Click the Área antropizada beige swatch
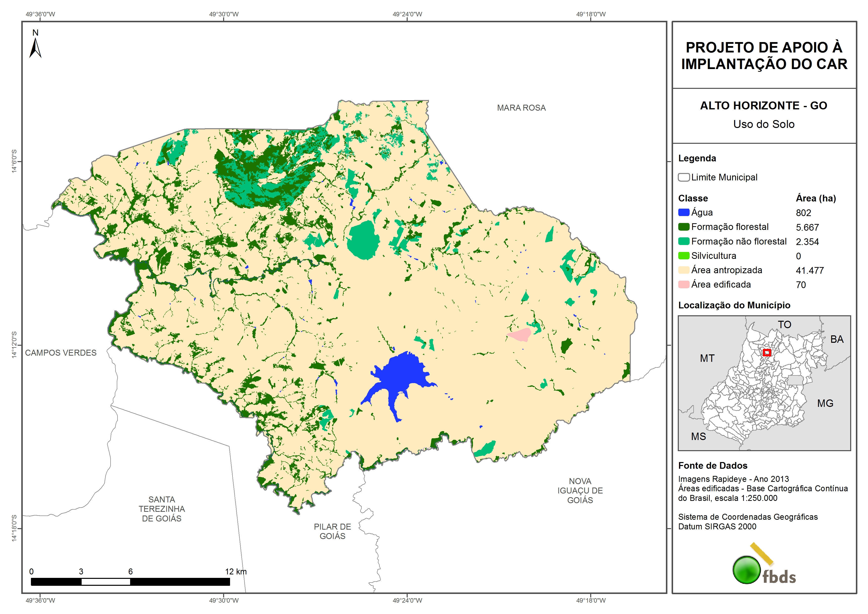Viewport: 868px width, 614px height. 683,270
